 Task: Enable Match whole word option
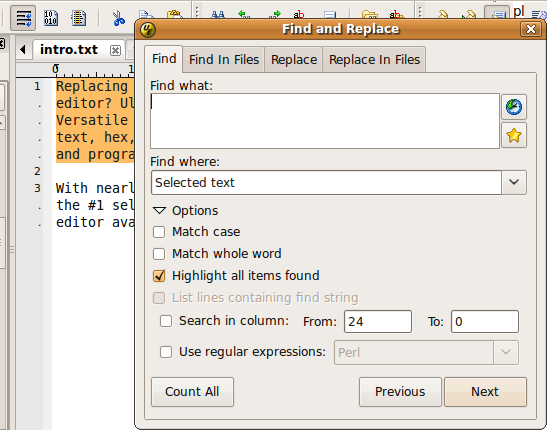point(159,254)
